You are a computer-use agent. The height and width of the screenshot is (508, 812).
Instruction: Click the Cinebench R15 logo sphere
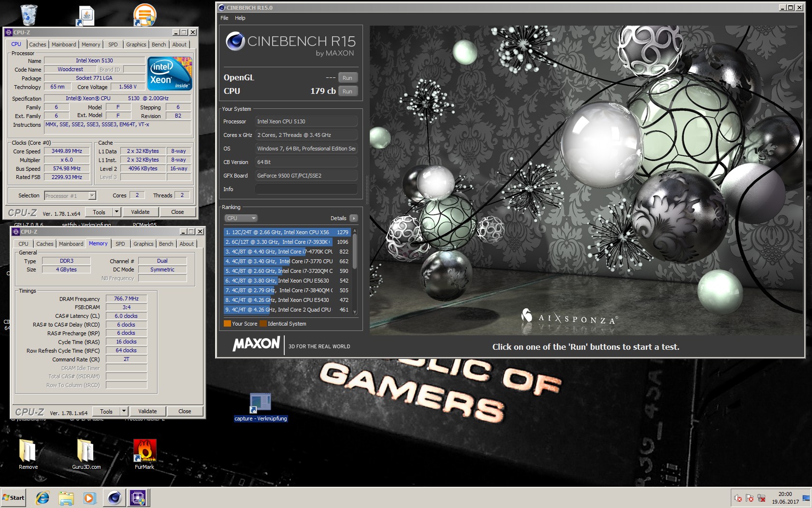pos(235,41)
